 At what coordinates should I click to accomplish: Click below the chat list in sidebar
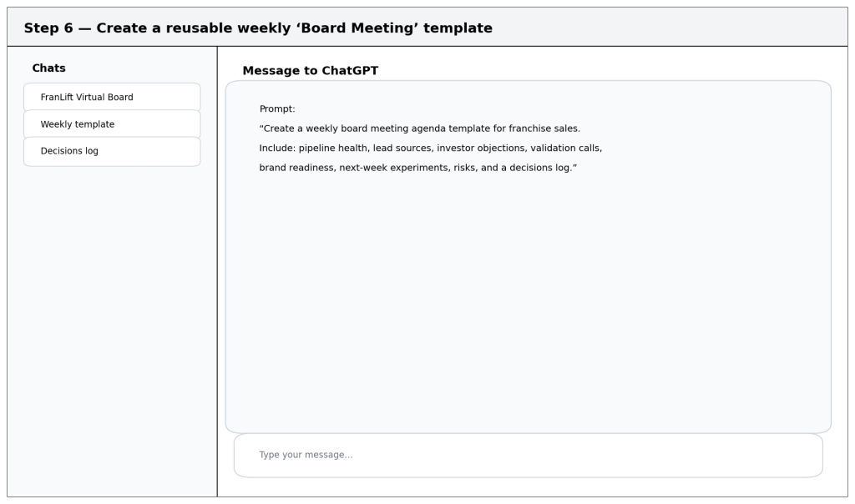click(112, 250)
